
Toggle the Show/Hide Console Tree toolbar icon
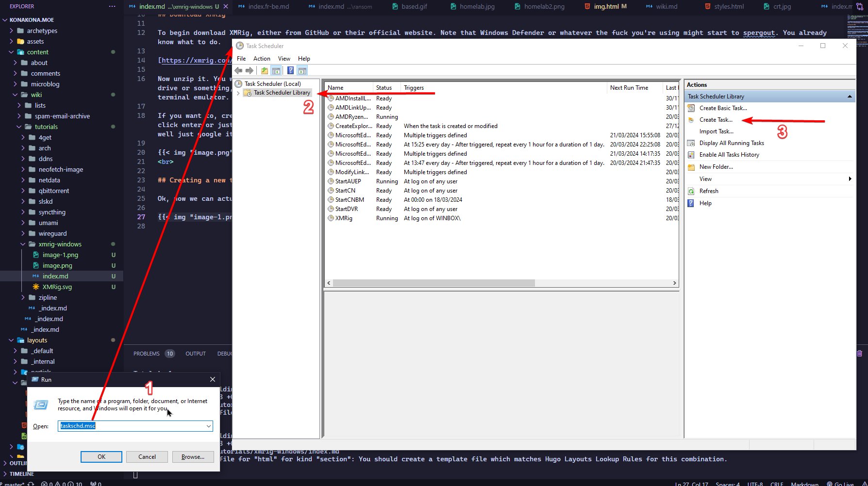(x=276, y=71)
